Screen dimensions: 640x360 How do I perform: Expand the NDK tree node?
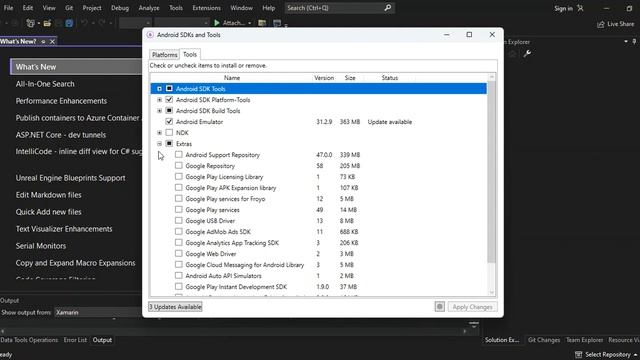coord(160,133)
